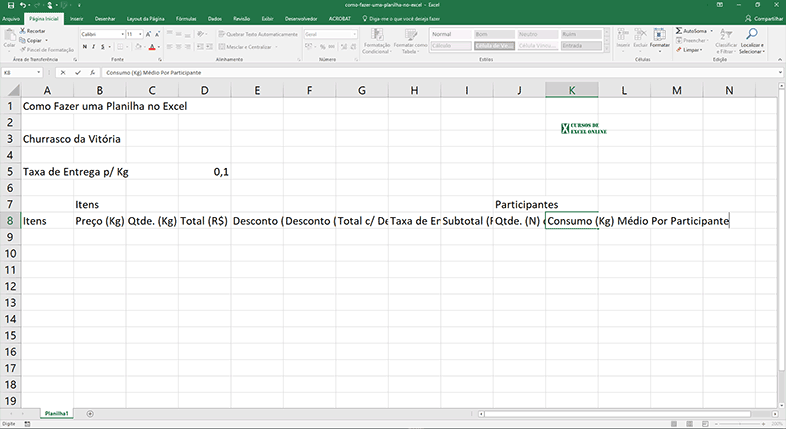Confirm the cell entry with the checkmark icon
786x429 pixels.
click(78, 73)
